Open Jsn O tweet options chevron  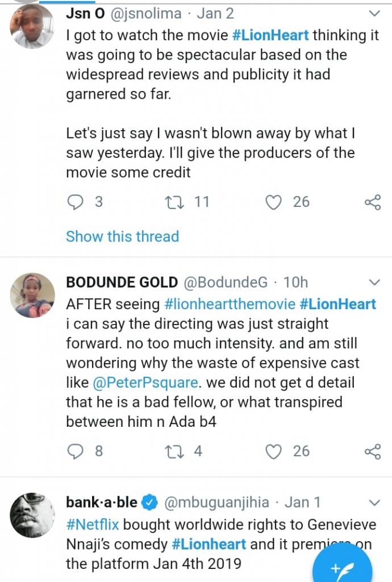(x=374, y=13)
